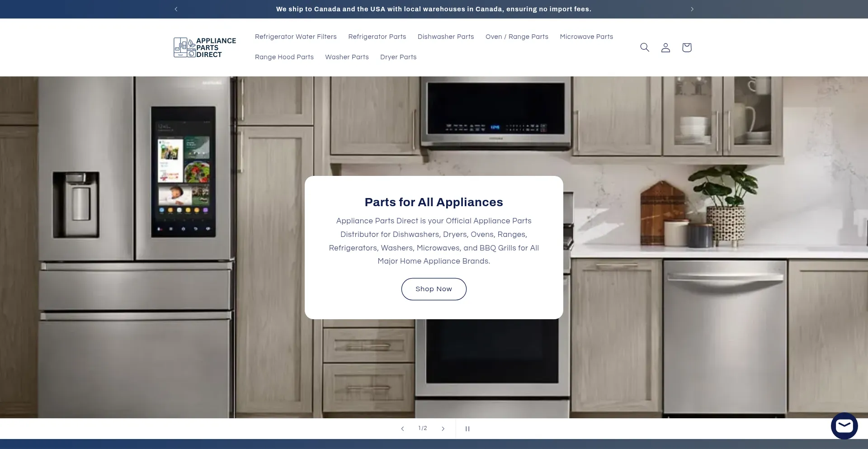Go to previous announcement bar message
Image resolution: width=868 pixels, height=449 pixels.
point(176,9)
